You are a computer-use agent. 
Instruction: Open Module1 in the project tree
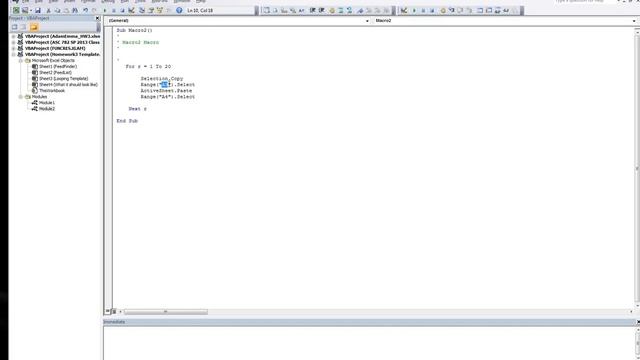click(47, 103)
